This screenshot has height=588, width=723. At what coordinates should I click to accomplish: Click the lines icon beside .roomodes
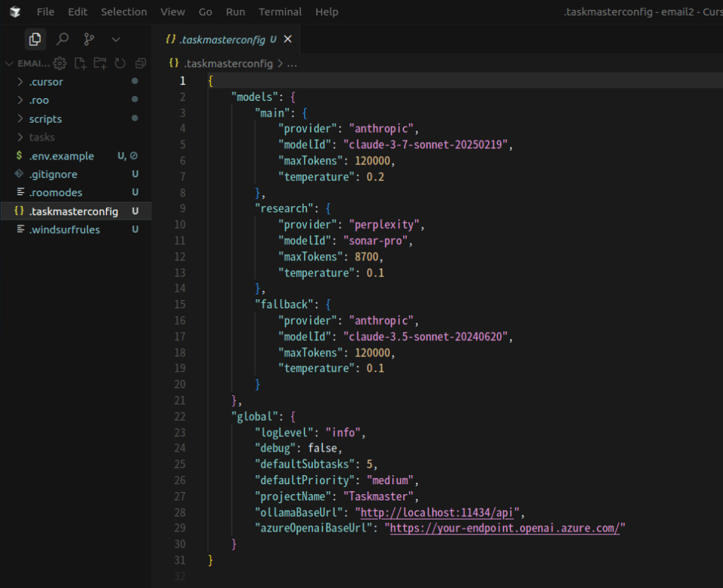[x=20, y=192]
